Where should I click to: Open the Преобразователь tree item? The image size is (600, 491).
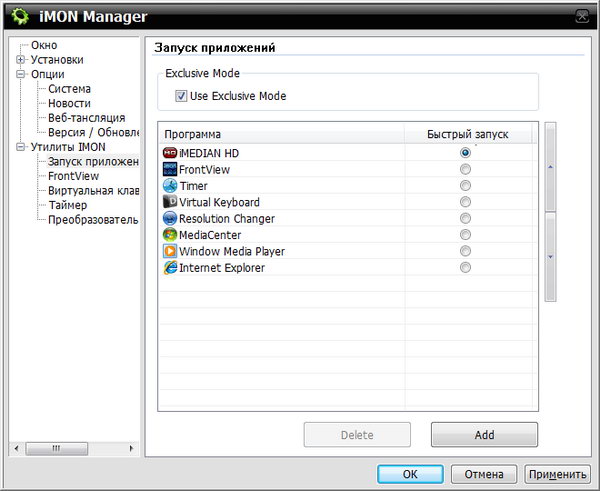93,220
